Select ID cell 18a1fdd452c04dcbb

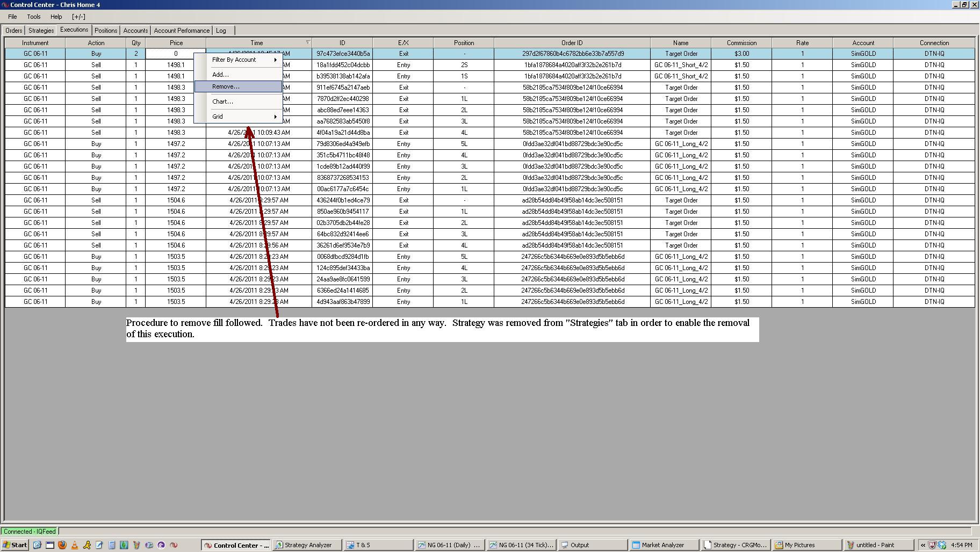[x=342, y=65]
